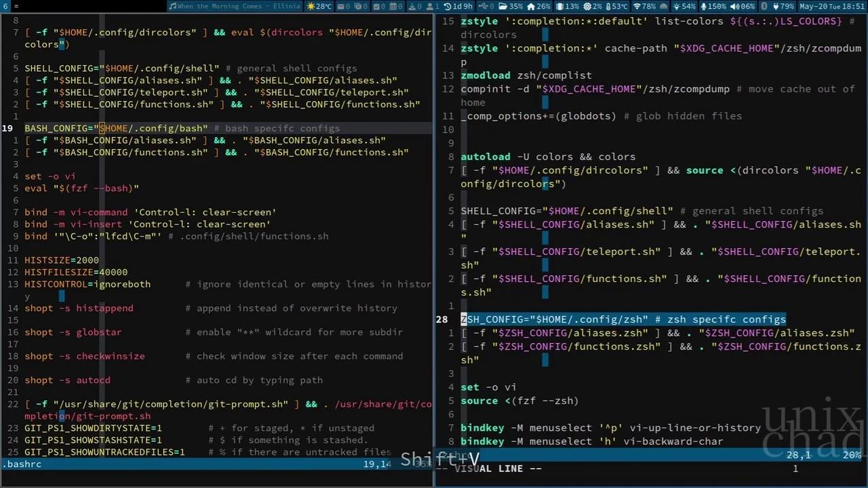This screenshot has width=868, height=488.
Task: Toggle the microphone icon in status bar
Action: click(x=705, y=5)
